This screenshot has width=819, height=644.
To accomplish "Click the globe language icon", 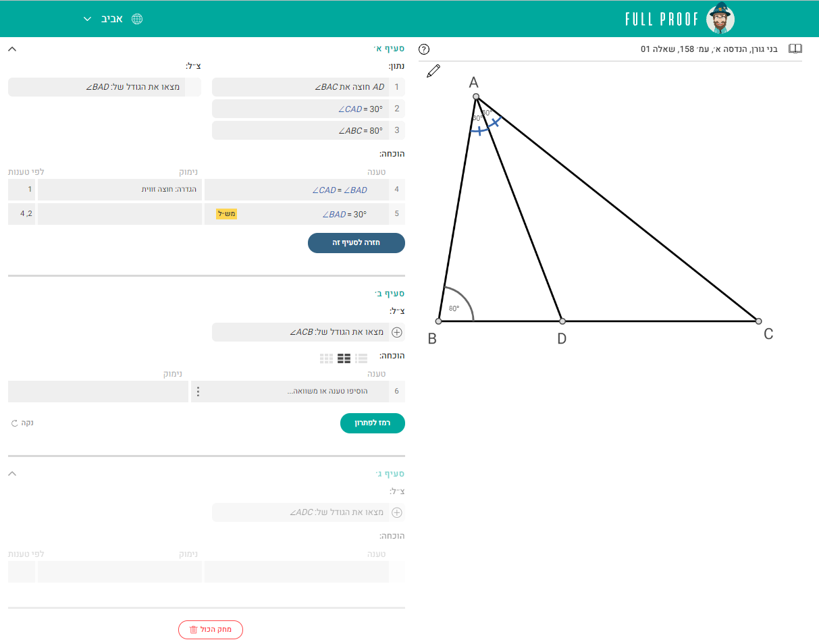I will point(137,19).
